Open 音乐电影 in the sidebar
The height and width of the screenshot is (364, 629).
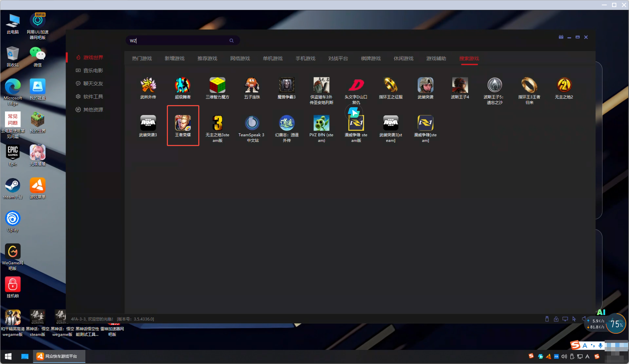pos(90,71)
